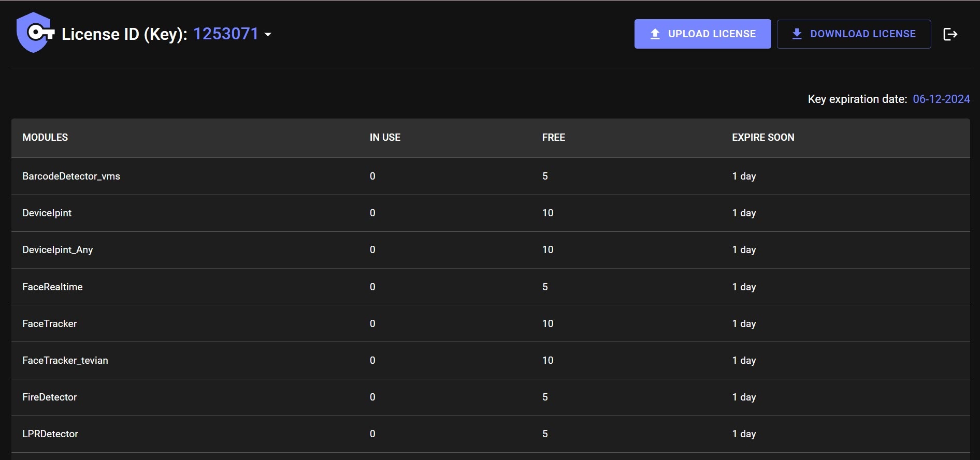Click the key shield logo icon
Viewport: 980px width, 460px height.
[x=34, y=33]
